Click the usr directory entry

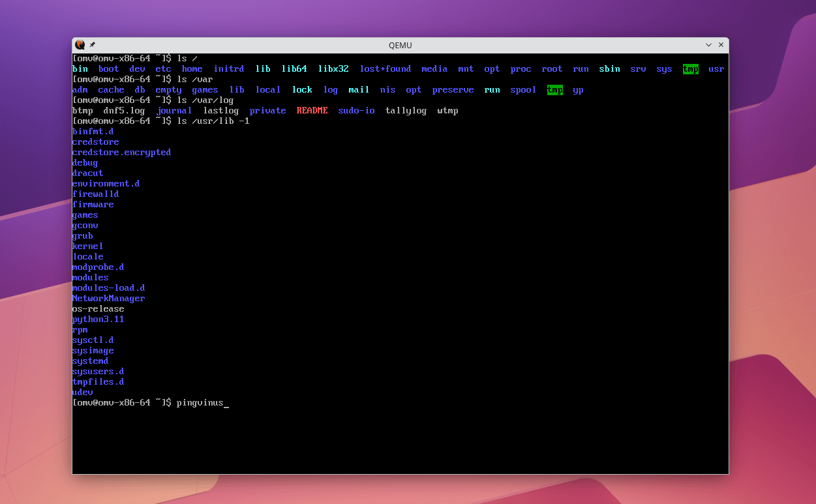pos(717,69)
